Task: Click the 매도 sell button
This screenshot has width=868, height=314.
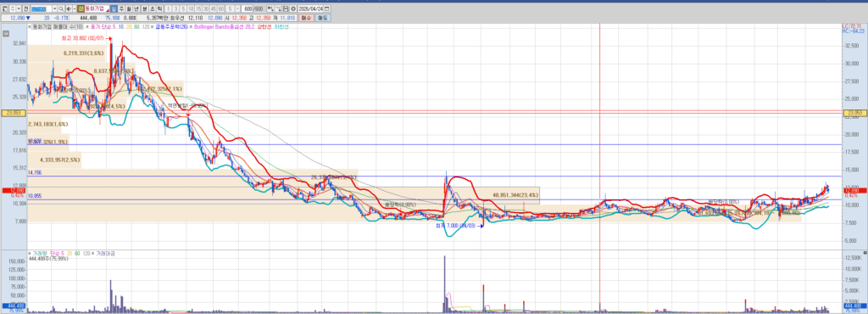Action: click(322, 18)
